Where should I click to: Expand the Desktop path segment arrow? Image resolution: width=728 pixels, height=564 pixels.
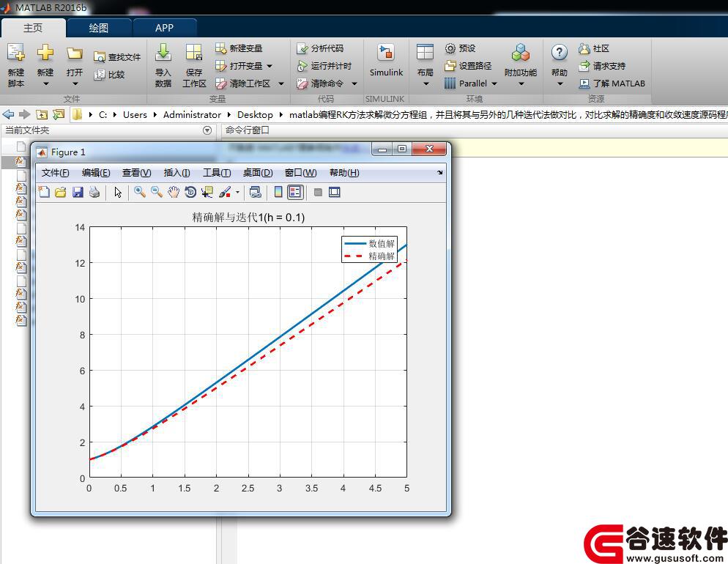coord(281,115)
